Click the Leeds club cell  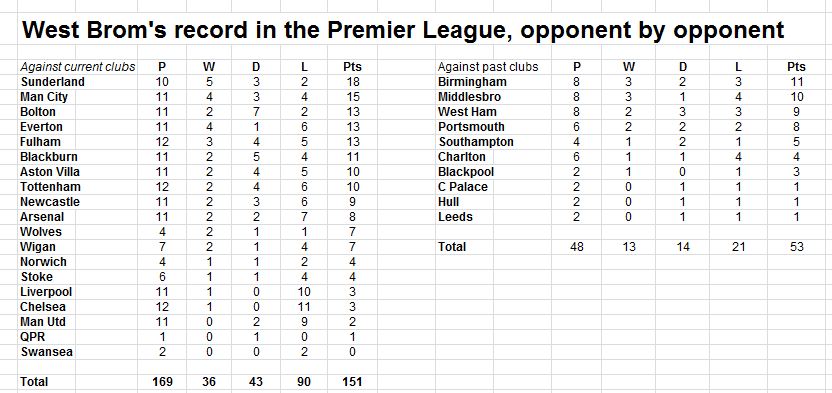455,217
